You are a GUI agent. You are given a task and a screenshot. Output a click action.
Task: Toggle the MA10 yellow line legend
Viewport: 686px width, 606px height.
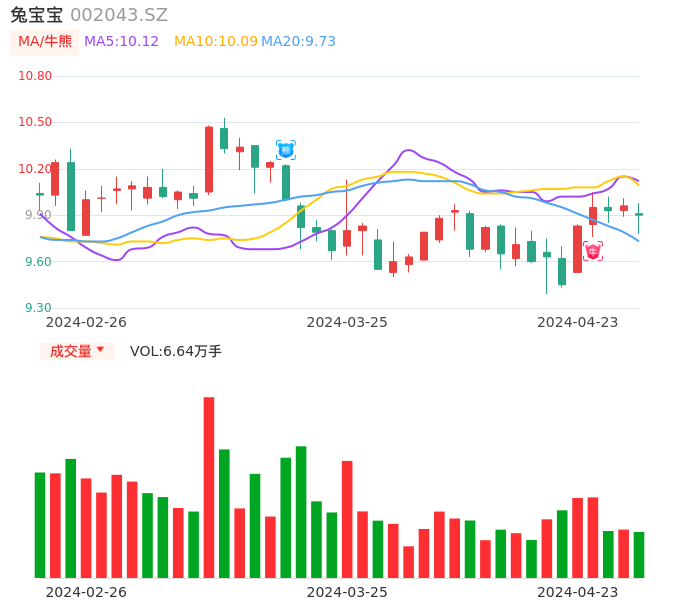tap(215, 42)
